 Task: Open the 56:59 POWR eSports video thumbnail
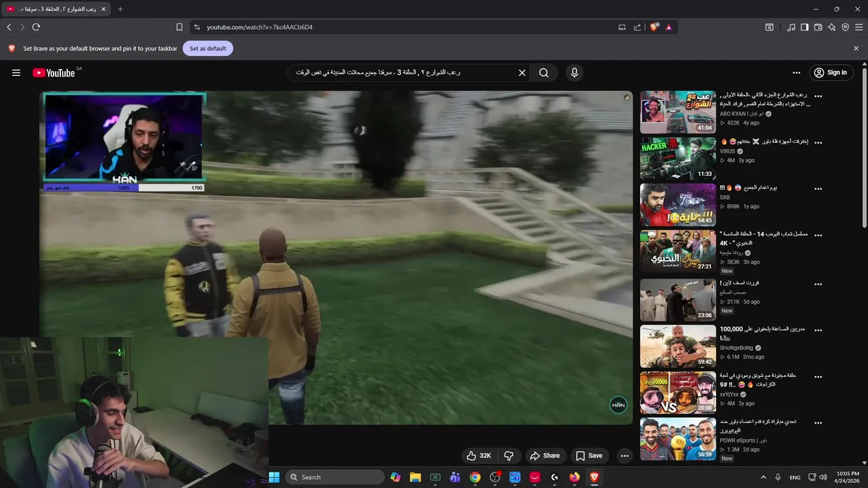click(677, 439)
